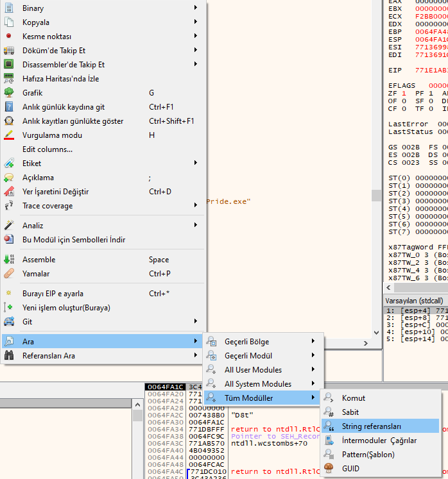Click the Yeni işlem oluştur(Buraya) icon

[9, 307]
